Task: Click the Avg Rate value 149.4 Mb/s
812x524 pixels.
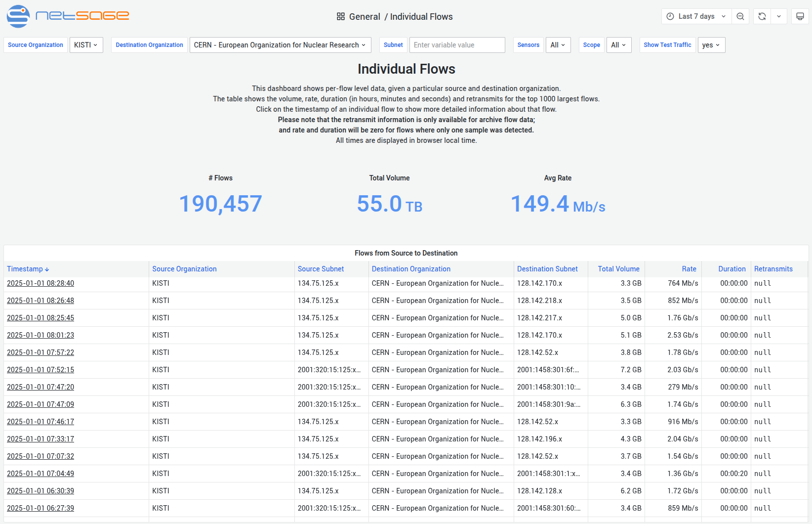Action: click(x=558, y=204)
